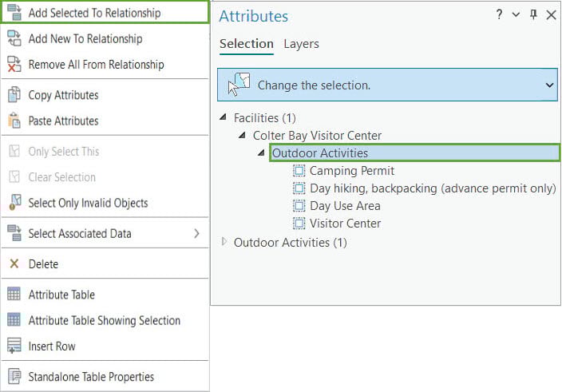The height and width of the screenshot is (392, 562).
Task: Select Day hiking, backpacking (advance permit only)
Action: 433,188
